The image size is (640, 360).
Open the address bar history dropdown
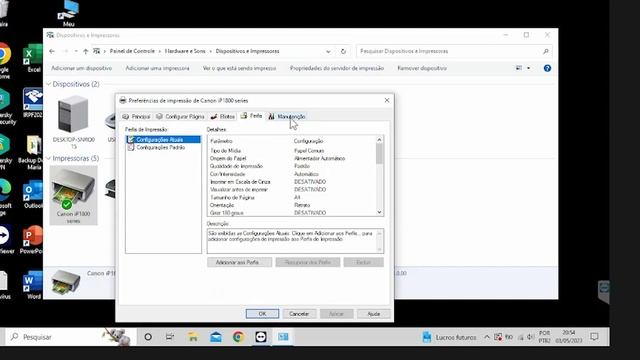pos(328,51)
